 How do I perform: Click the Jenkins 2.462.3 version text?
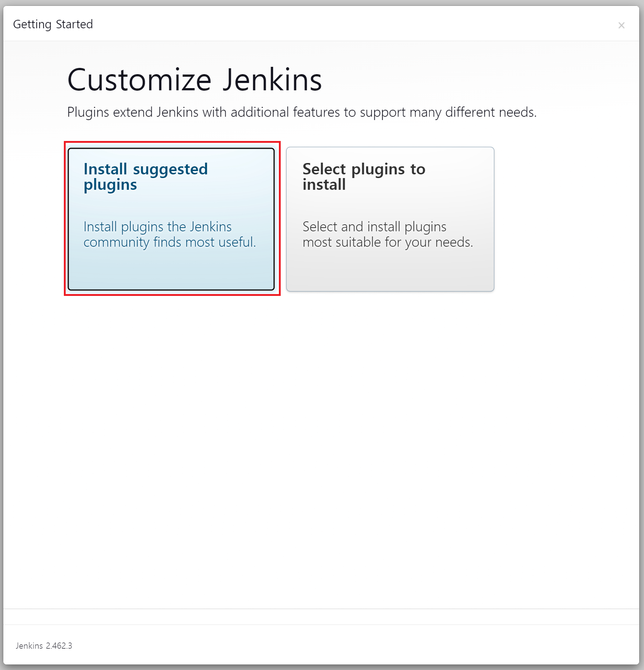pos(44,646)
